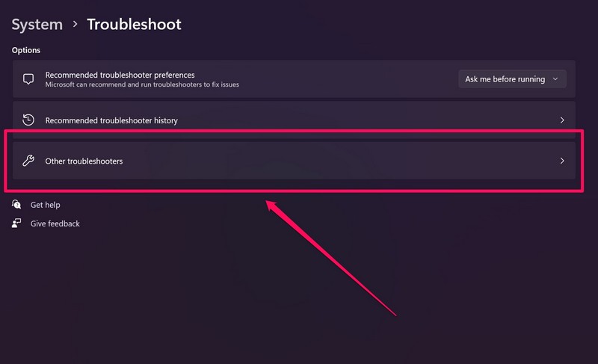598x364 pixels.
Task: Select the Troubleshoot page title
Action: pyautogui.click(x=134, y=24)
